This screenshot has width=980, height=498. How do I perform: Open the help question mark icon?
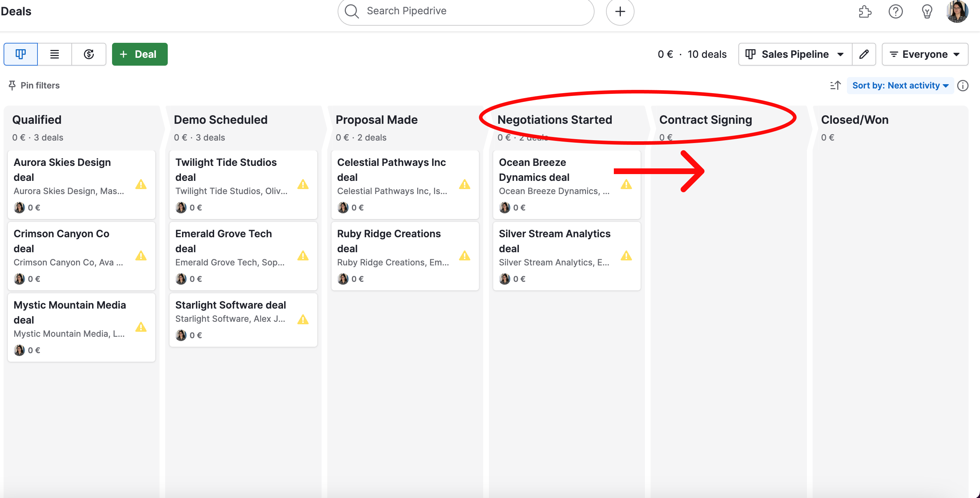(x=895, y=11)
